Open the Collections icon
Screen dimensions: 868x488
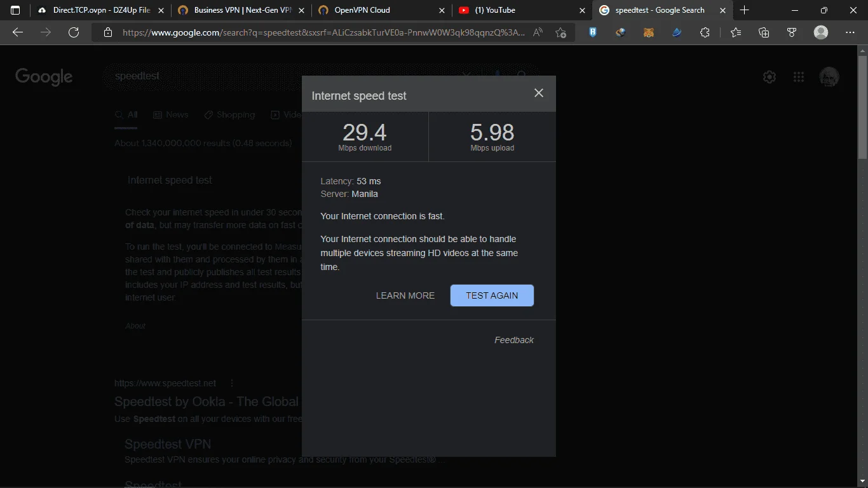tap(764, 32)
